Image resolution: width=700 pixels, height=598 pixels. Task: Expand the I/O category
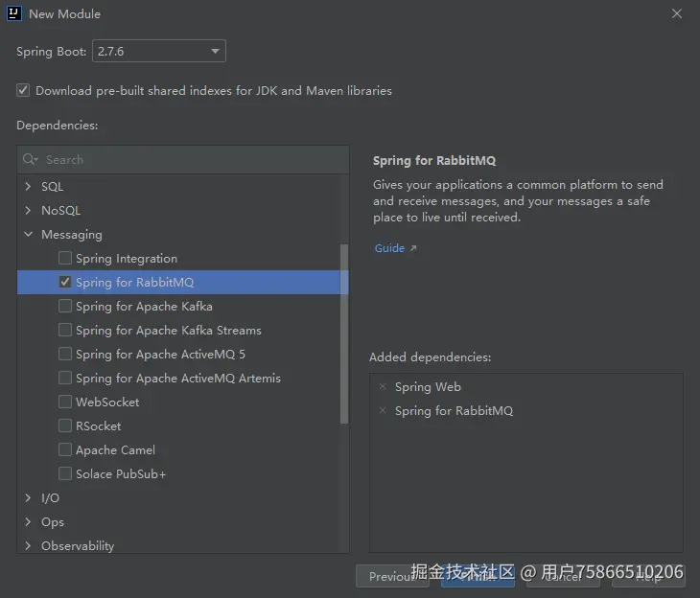click(28, 497)
